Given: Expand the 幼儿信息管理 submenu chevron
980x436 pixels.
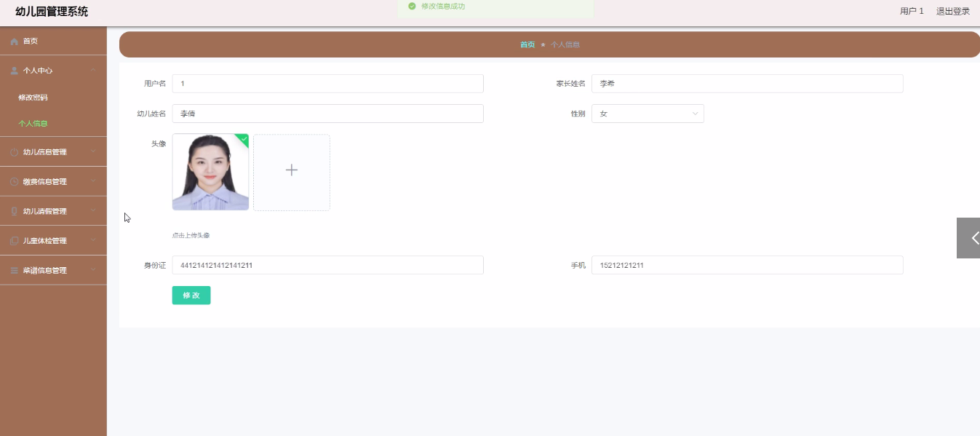Looking at the screenshot, I should click(x=93, y=152).
